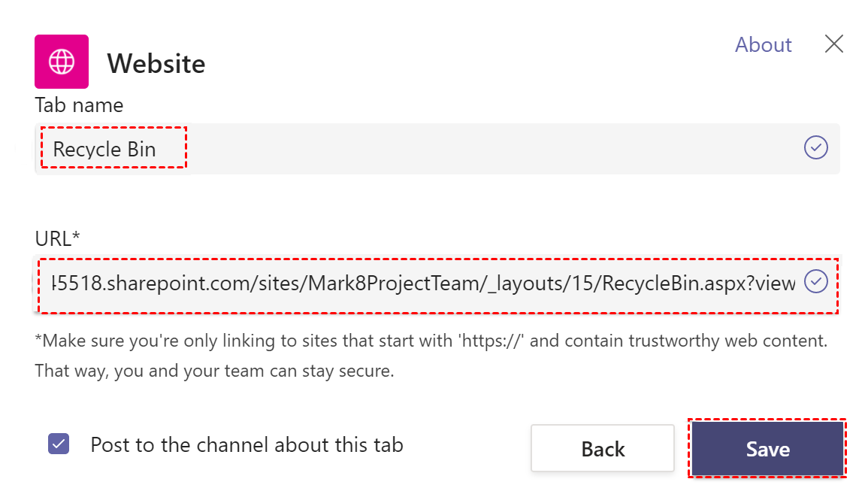
Task: Click the "Post to the channel about this tab" label
Action: pyautogui.click(x=246, y=445)
